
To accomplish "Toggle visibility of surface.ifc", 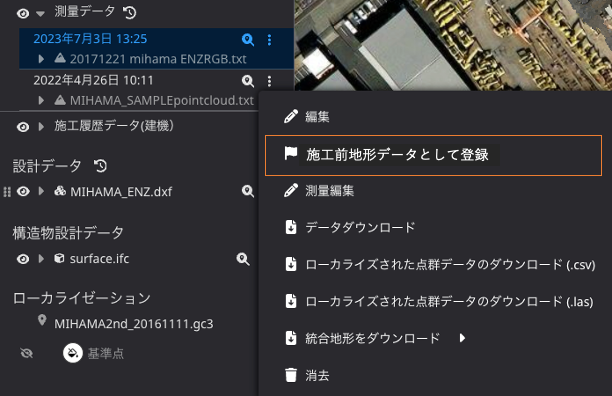I will coord(23,259).
